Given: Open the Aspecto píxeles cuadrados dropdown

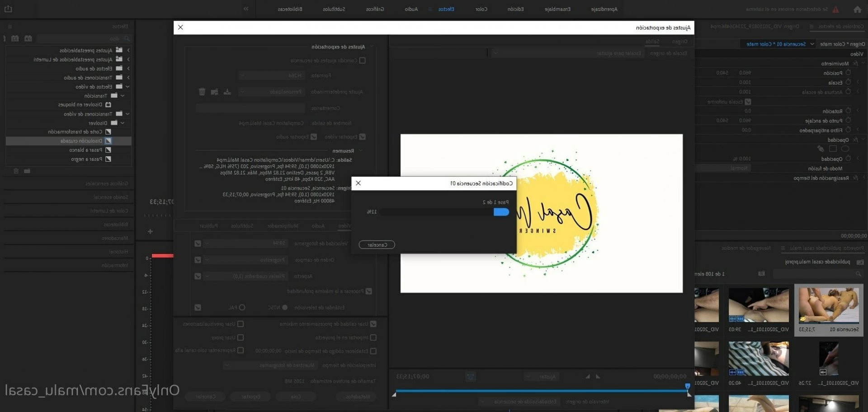Looking at the screenshot, I should coord(245,276).
